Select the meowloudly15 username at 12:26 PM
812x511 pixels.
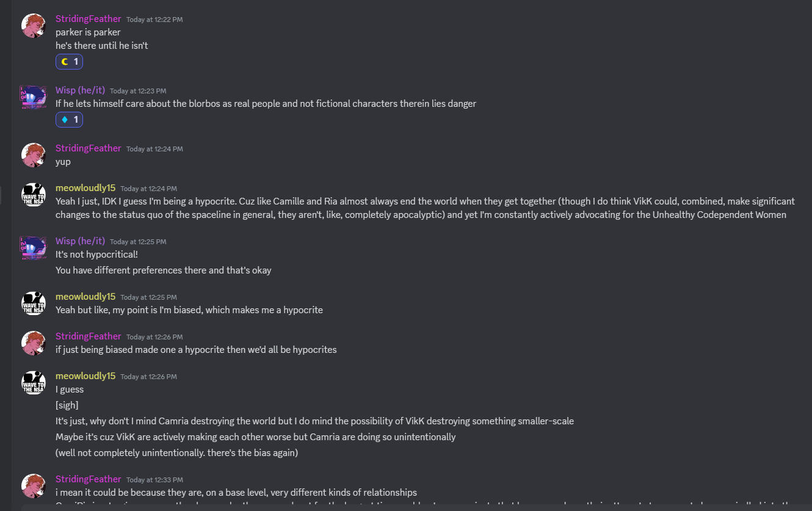(x=85, y=376)
